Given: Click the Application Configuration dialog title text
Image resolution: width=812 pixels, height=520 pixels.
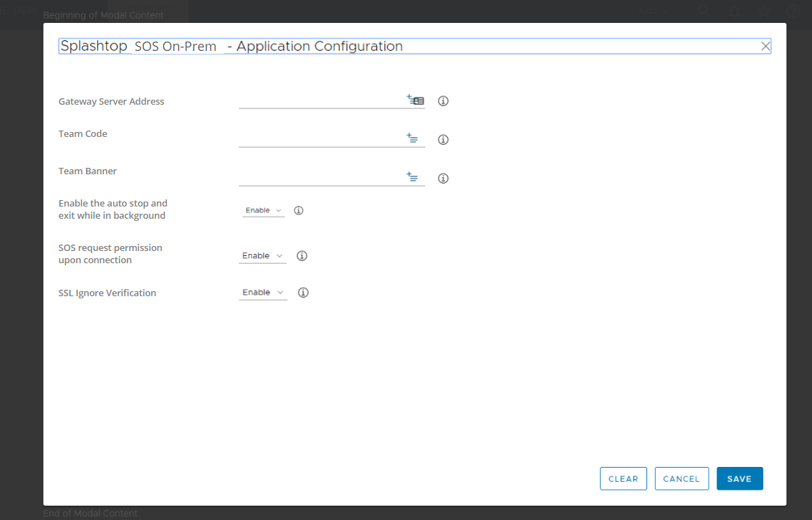Looking at the screenshot, I should 231,46.
